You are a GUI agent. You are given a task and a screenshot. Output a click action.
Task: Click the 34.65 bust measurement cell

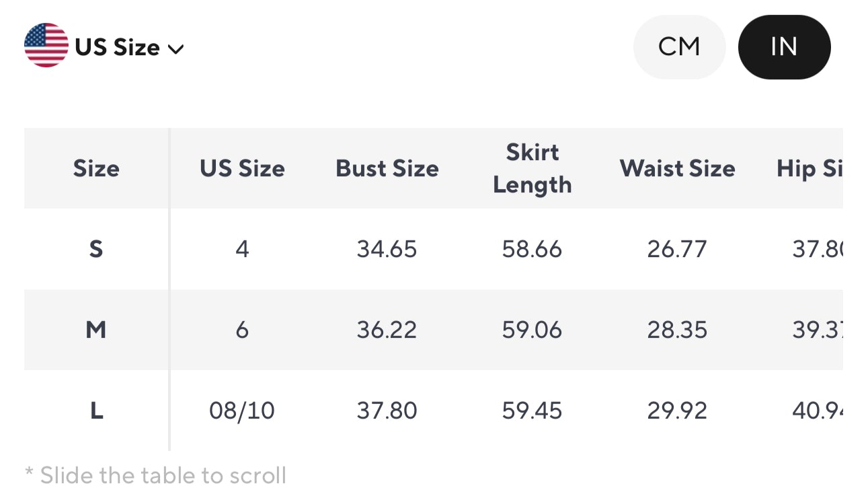387,248
